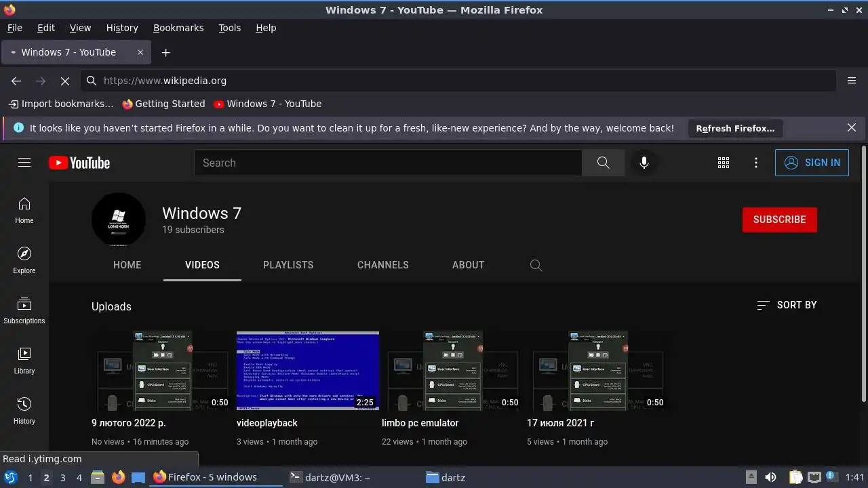Stop loading the page

(65, 81)
